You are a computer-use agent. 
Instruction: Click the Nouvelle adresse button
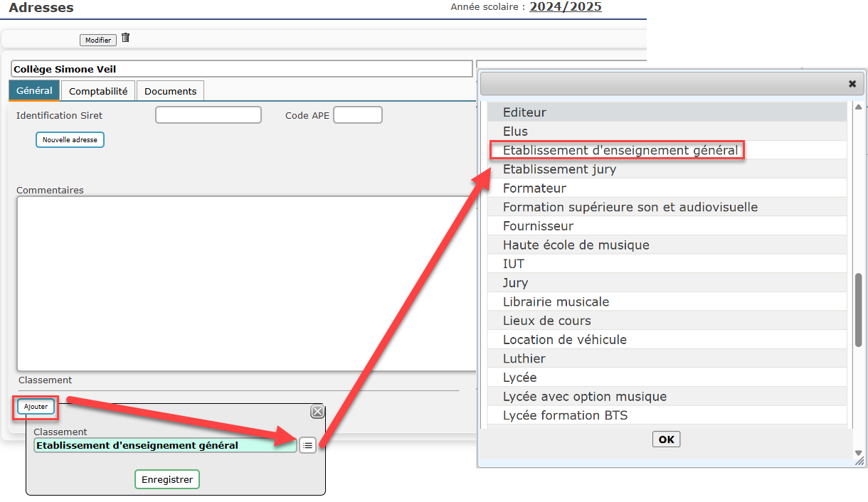[x=70, y=140]
